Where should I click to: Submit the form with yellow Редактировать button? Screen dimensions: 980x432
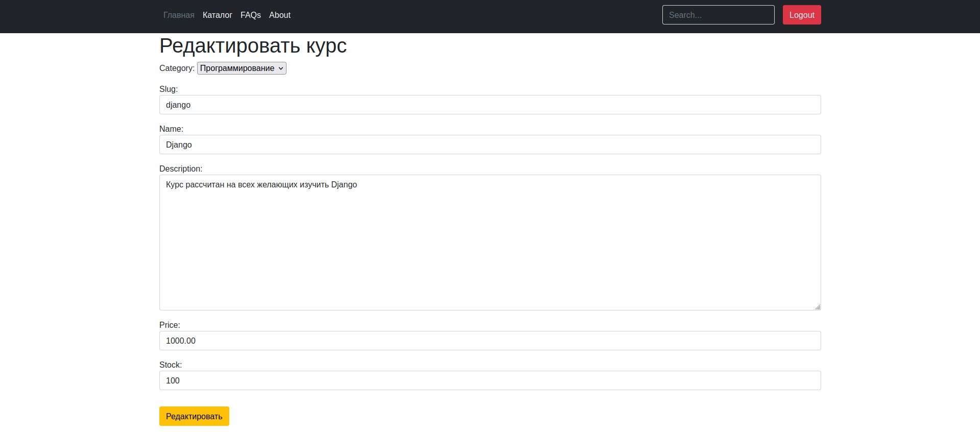tap(194, 416)
